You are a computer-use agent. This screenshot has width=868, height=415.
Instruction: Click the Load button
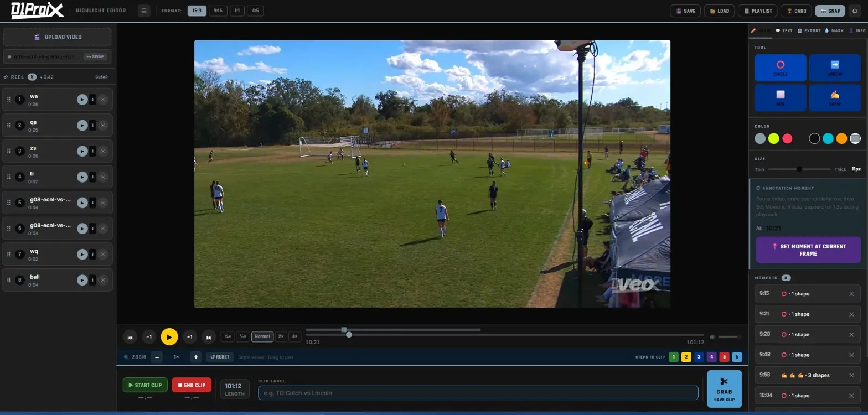[x=720, y=11]
